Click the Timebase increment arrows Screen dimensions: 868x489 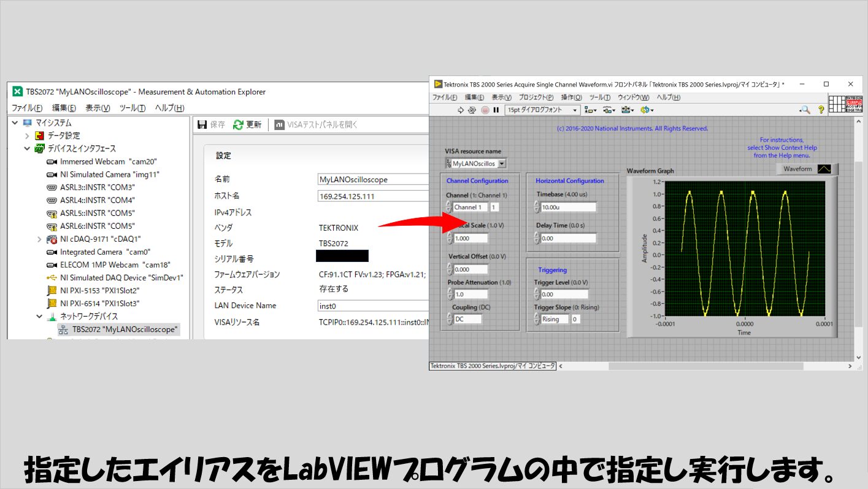[x=537, y=207]
